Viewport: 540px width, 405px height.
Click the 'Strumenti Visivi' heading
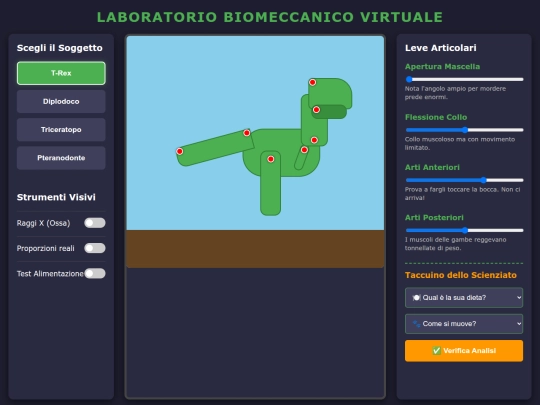point(56,197)
